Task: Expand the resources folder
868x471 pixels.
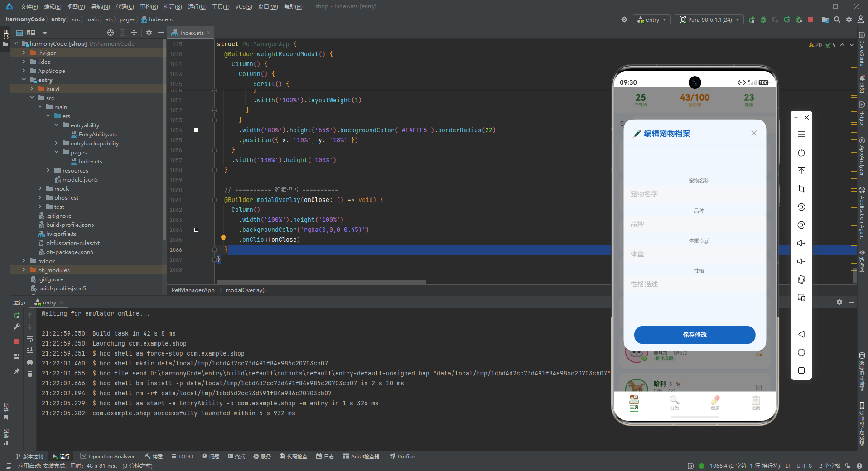Action: coord(48,171)
